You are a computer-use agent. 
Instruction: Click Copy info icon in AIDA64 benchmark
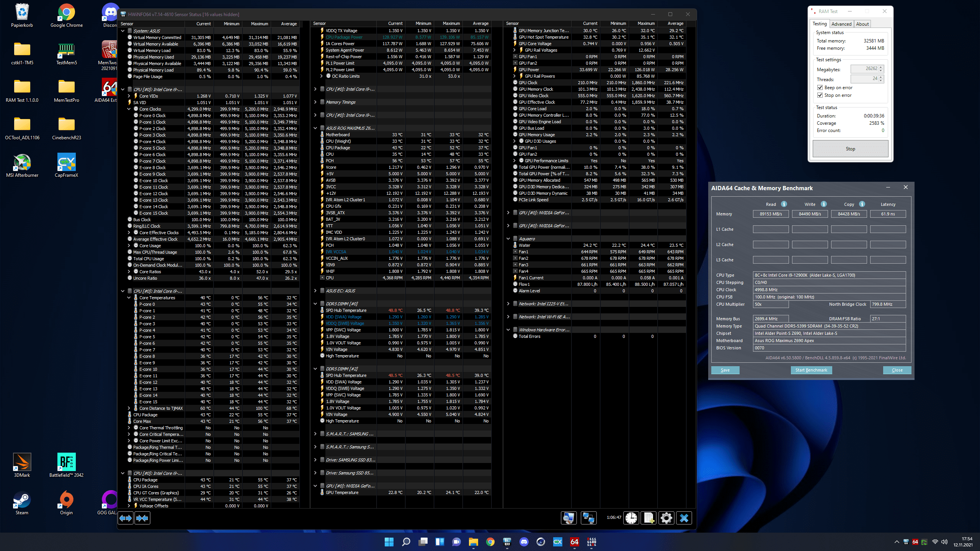[x=862, y=204]
